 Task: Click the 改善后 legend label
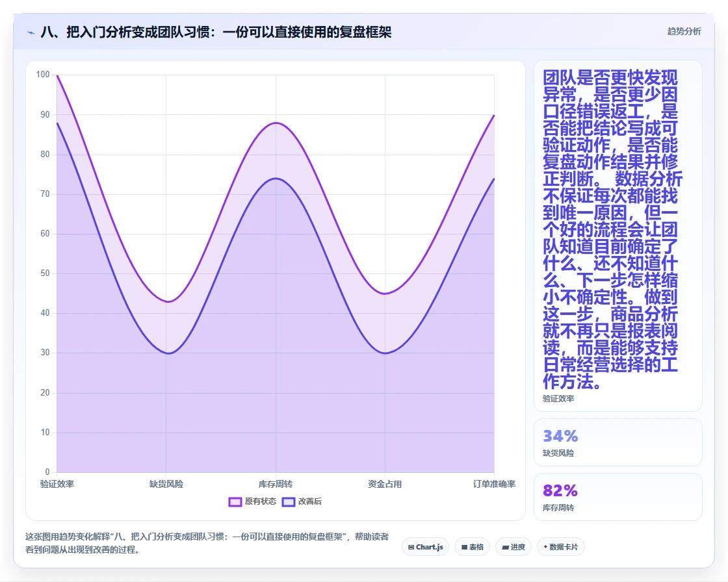coord(310,501)
